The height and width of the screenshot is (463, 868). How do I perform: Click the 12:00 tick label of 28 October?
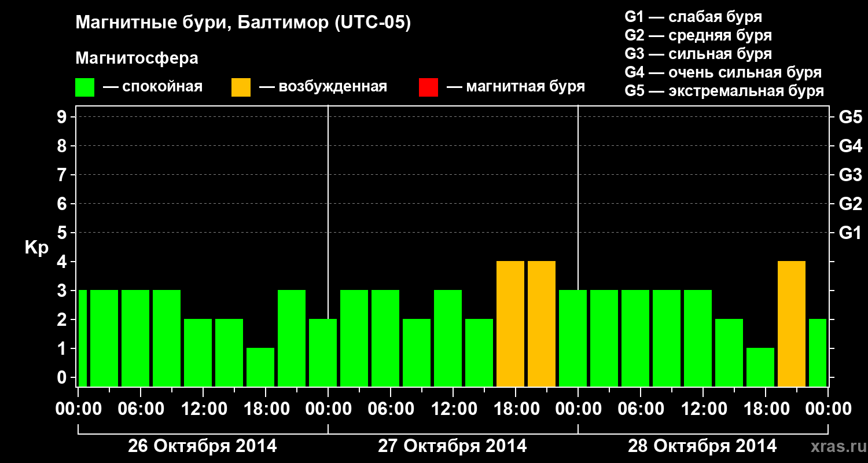click(x=703, y=409)
